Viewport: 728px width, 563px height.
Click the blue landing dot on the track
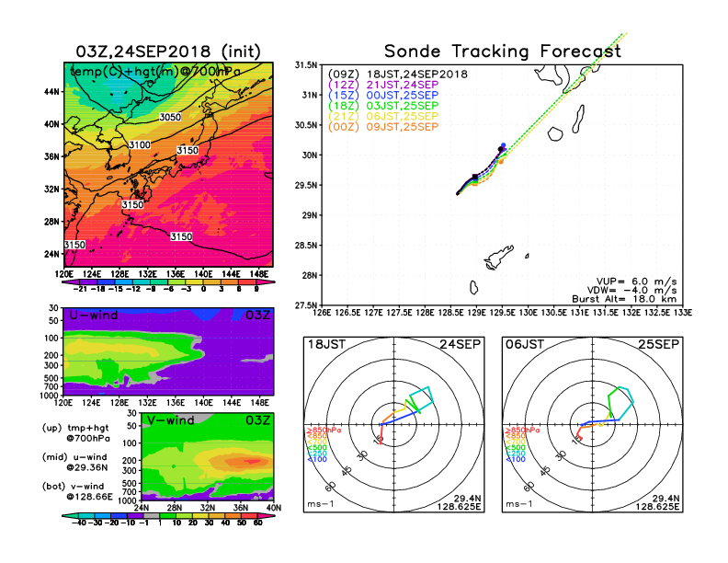pos(504,145)
